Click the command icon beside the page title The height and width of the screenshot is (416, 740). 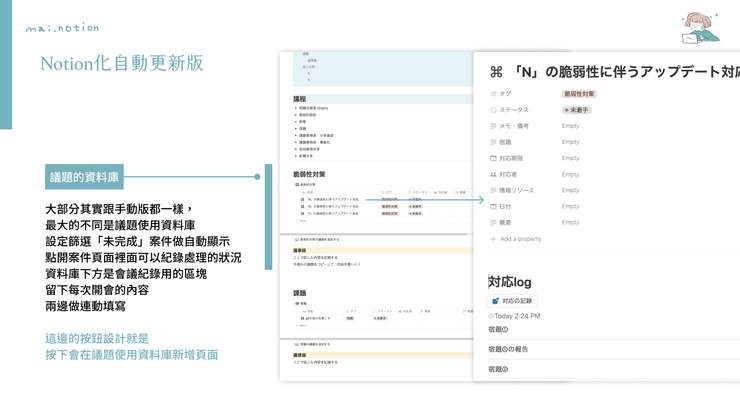click(496, 72)
